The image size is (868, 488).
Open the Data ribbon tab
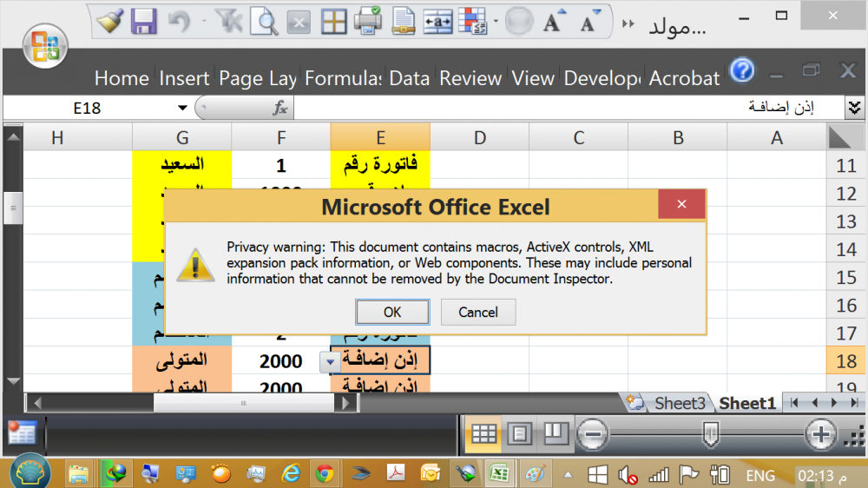(x=409, y=78)
